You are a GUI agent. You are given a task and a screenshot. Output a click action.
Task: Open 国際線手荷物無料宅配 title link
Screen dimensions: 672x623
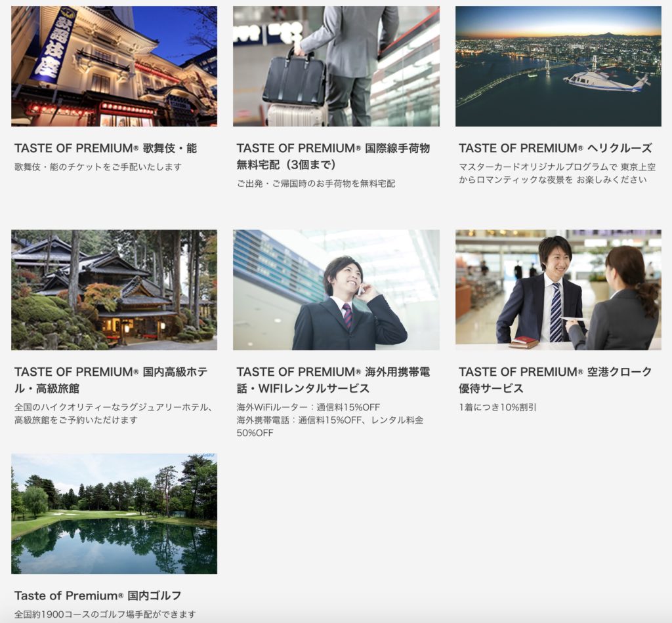pos(333,156)
